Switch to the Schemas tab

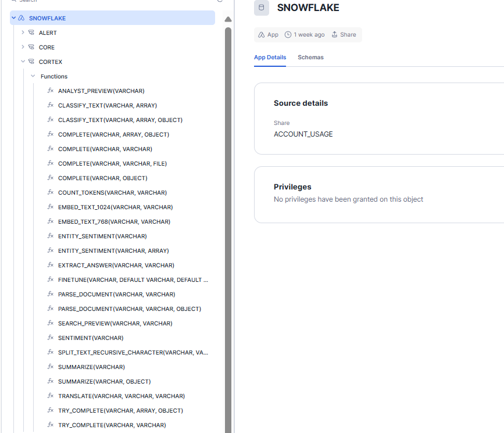(310, 57)
